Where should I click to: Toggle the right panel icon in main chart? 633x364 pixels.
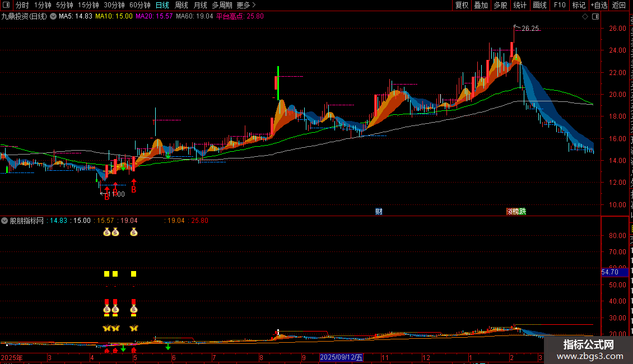click(x=595, y=16)
